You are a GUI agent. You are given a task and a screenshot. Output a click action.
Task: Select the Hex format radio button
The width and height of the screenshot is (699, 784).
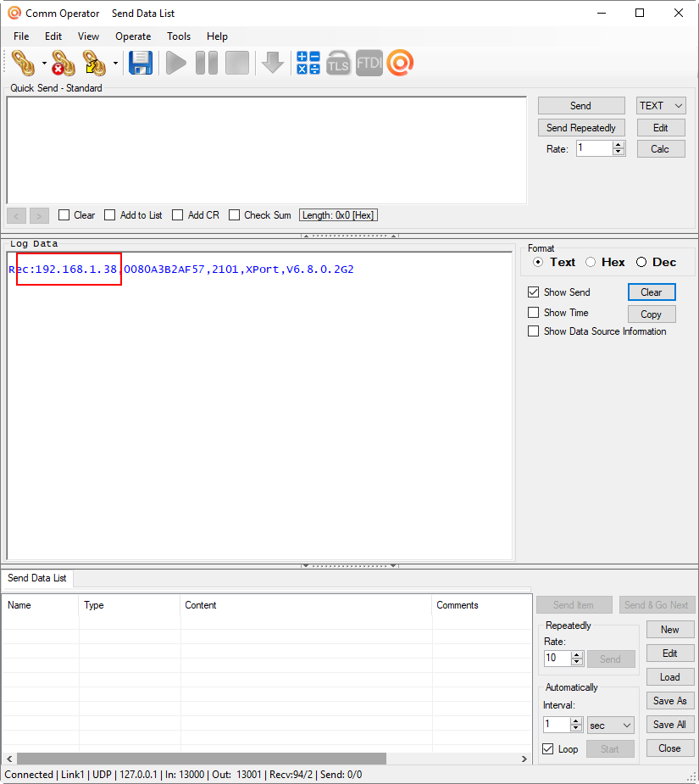(x=591, y=262)
